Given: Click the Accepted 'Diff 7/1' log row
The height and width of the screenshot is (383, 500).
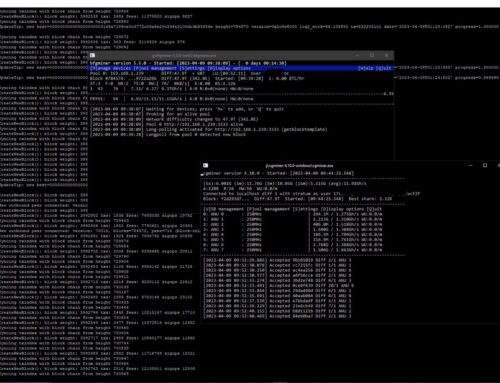Looking at the screenshot, I should pos(278,306).
